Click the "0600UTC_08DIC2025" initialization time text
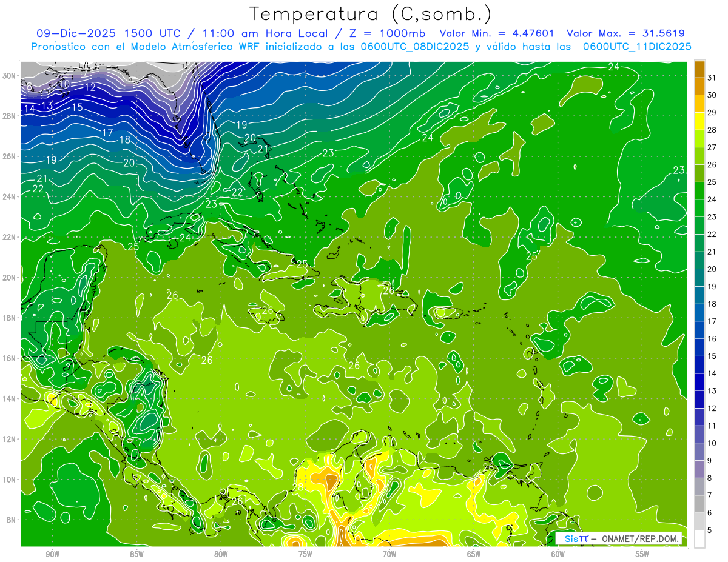Image resolution: width=728 pixels, height=562 pixels. (x=414, y=47)
